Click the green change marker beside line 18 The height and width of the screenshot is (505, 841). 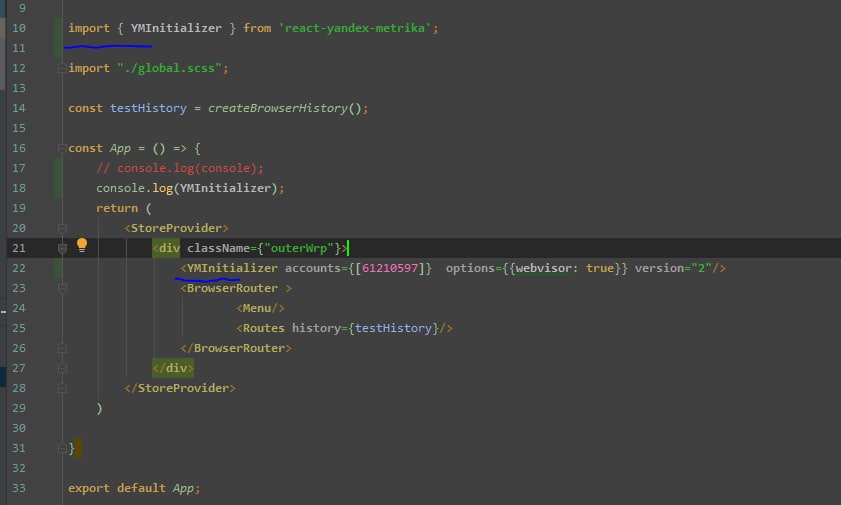pyautogui.click(x=58, y=178)
